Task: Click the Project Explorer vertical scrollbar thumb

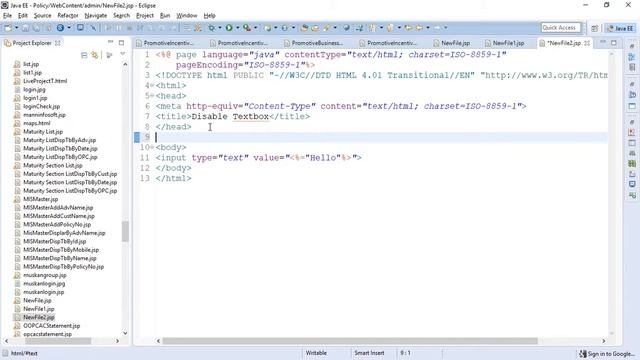Action: [x=125, y=231]
